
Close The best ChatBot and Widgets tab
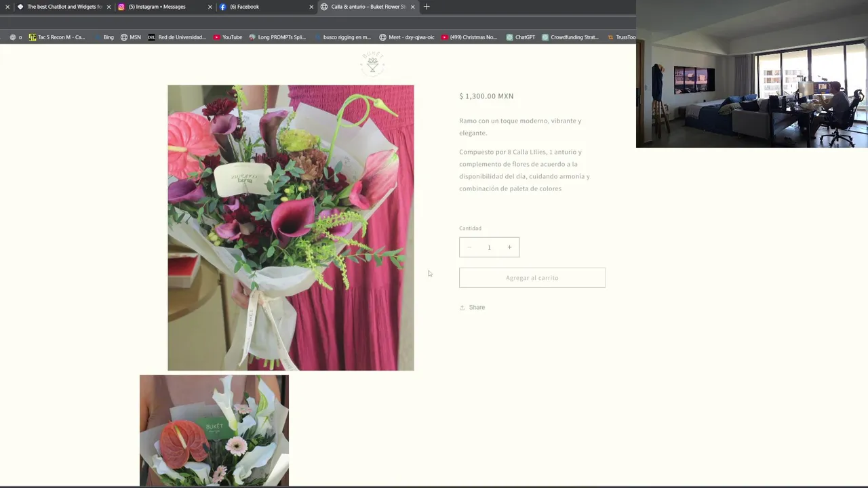pos(108,7)
